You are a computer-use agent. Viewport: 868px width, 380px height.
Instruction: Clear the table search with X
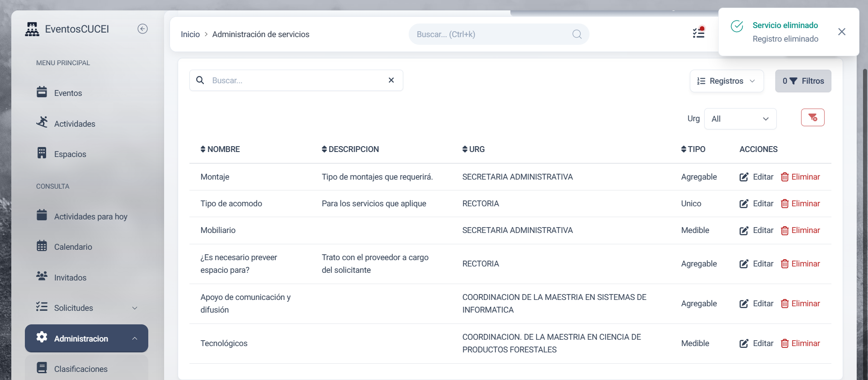[392, 80]
